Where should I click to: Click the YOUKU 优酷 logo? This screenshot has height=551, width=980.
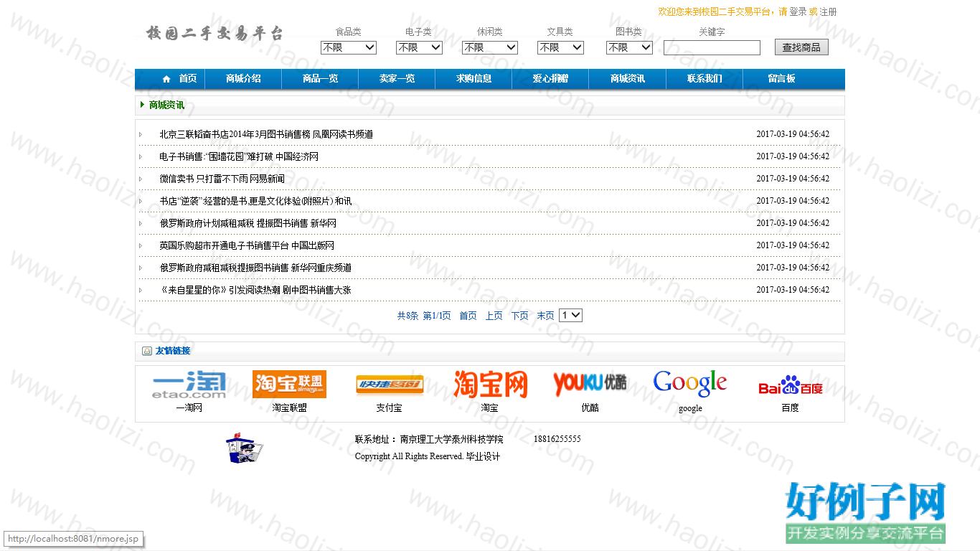[x=590, y=385]
